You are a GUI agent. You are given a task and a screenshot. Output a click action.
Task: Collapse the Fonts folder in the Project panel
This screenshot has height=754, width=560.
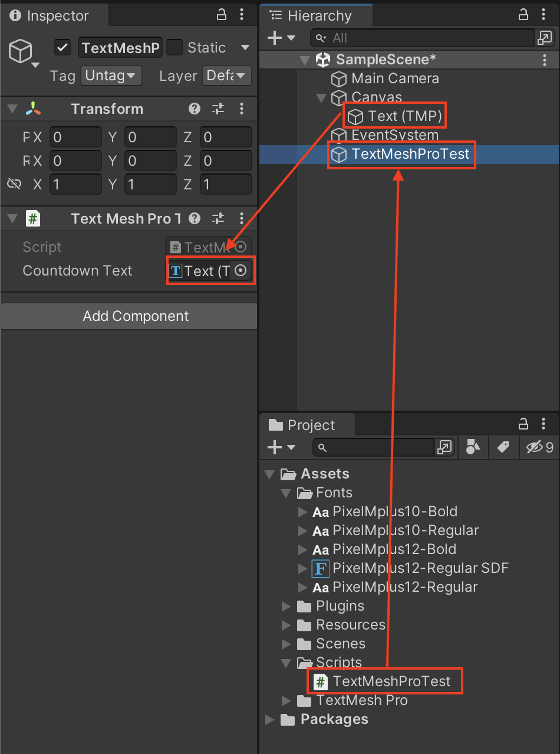287,493
